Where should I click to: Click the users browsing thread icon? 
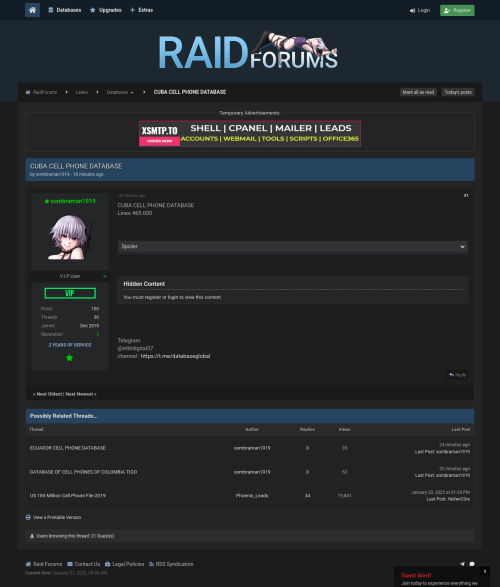(32, 536)
